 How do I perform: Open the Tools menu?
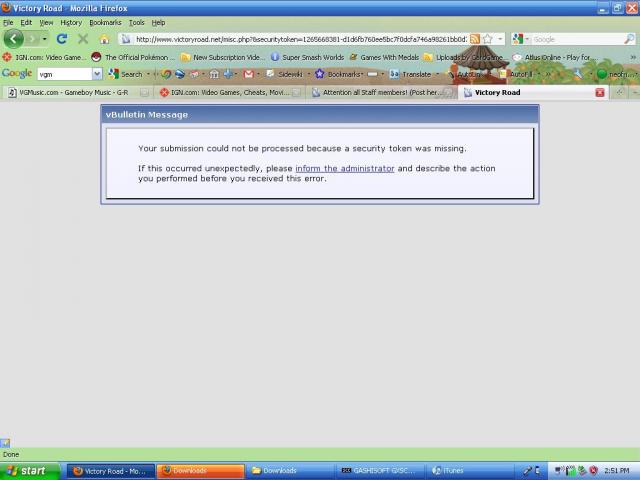(x=136, y=22)
